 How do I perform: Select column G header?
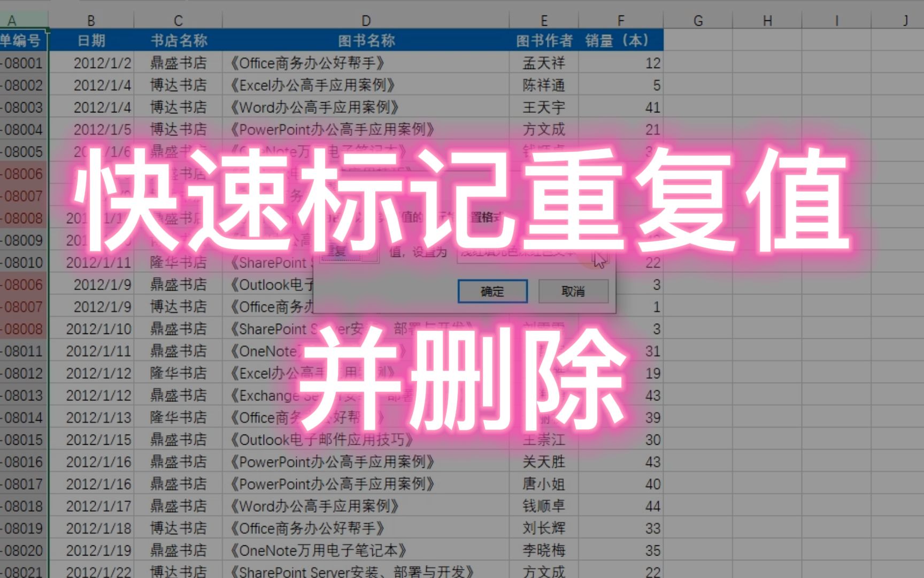(698, 20)
